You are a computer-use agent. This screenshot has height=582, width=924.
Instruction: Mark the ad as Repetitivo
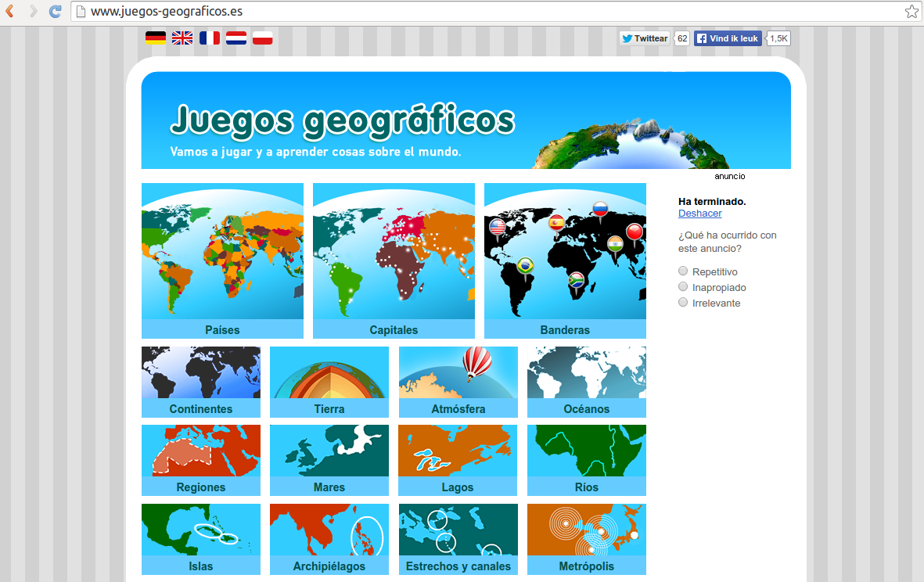[x=682, y=270]
